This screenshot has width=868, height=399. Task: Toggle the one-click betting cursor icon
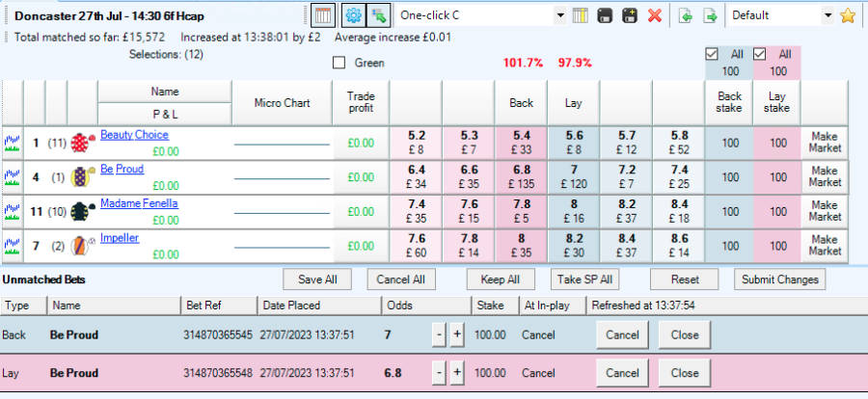pos(379,15)
